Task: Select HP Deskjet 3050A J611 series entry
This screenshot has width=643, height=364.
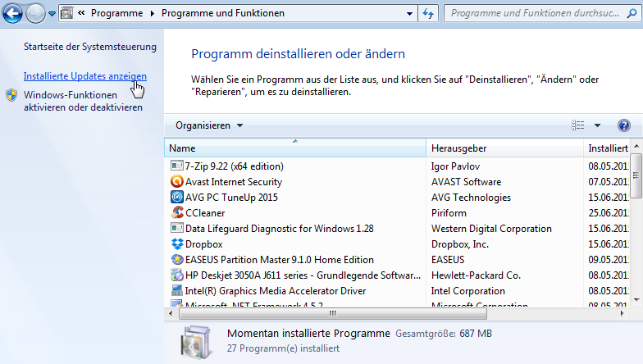Action: [303, 275]
